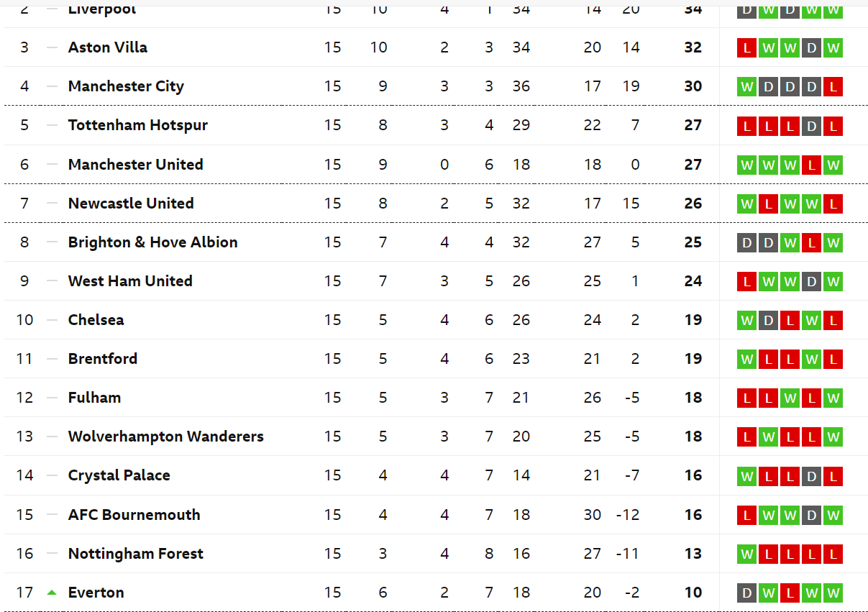Open the Aston Villa team link
The image size is (868, 612).
108,47
